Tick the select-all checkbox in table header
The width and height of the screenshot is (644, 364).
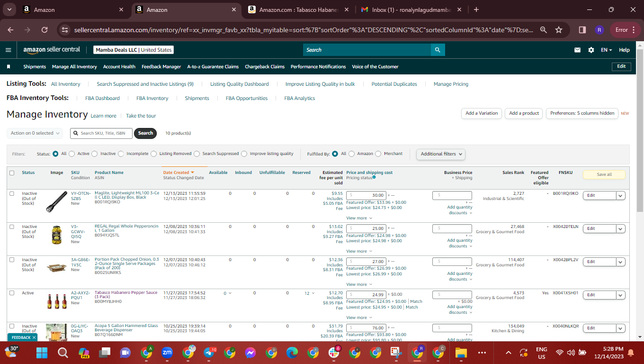12,173
